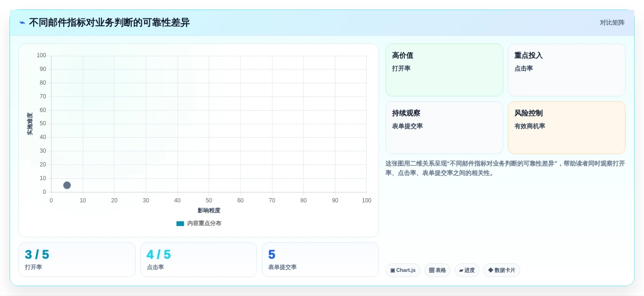Select the 4 / 5 点击率 stat card
This screenshot has height=296, width=644.
pos(198,260)
